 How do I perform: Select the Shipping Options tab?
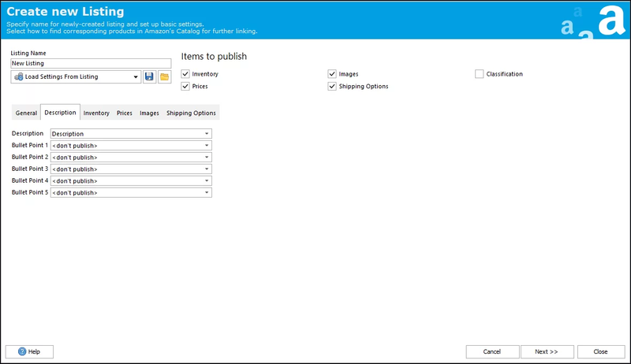(191, 113)
